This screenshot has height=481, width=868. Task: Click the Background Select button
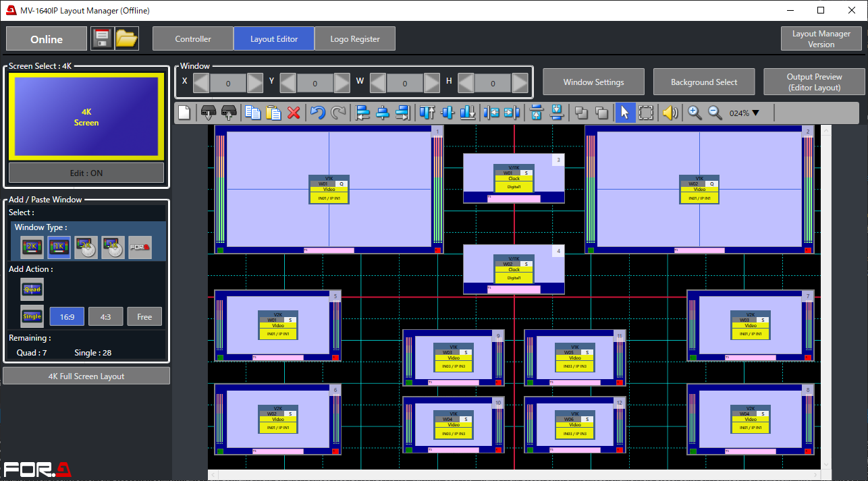click(703, 82)
